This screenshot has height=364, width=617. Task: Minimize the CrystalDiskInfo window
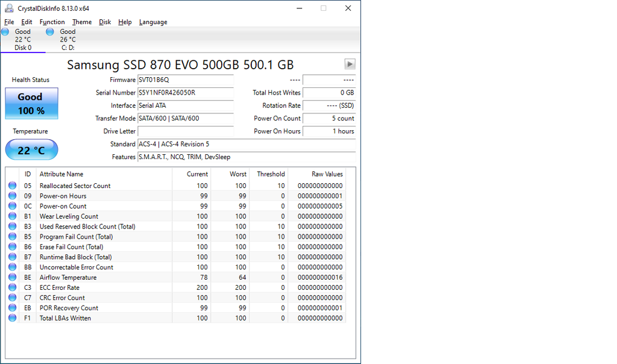pyautogui.click(x=299, y=8)
